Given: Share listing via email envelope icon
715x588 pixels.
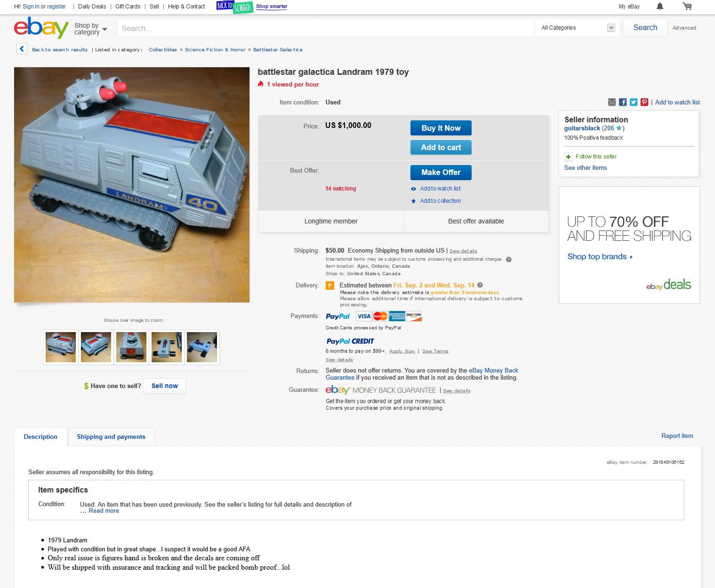Looking at the screenshot, I should (x=612, y=102).
